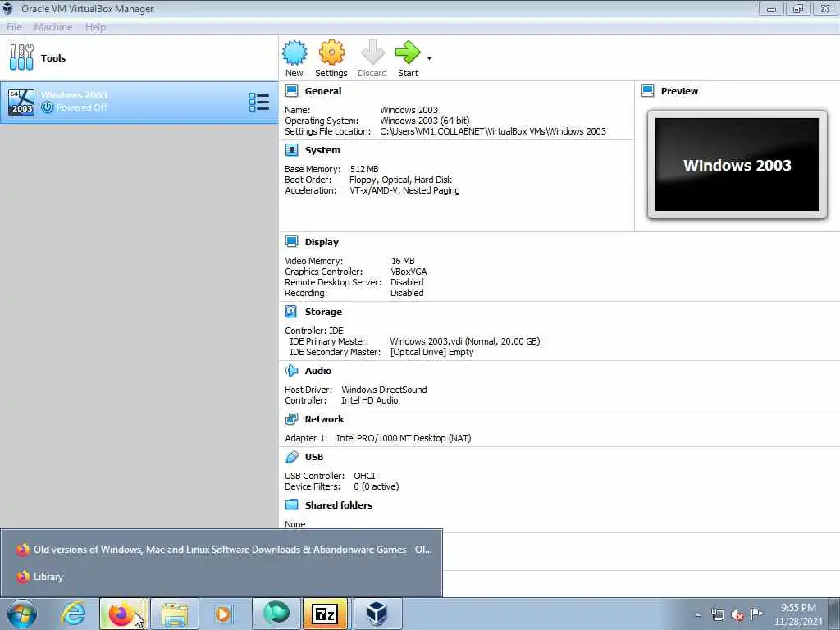
Task: Click the green round app taskbar icon
Action: click(x=276, y=614)
